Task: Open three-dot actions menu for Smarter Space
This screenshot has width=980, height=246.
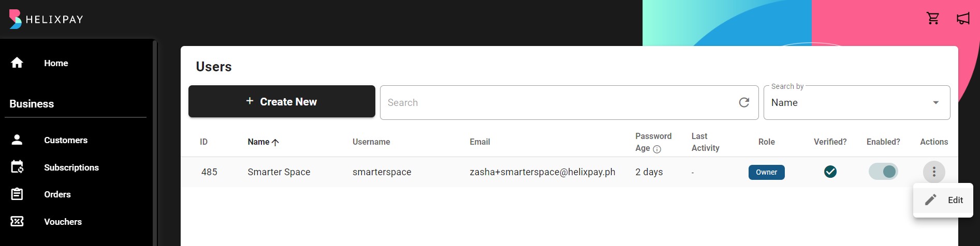Action: click(934, 172)
